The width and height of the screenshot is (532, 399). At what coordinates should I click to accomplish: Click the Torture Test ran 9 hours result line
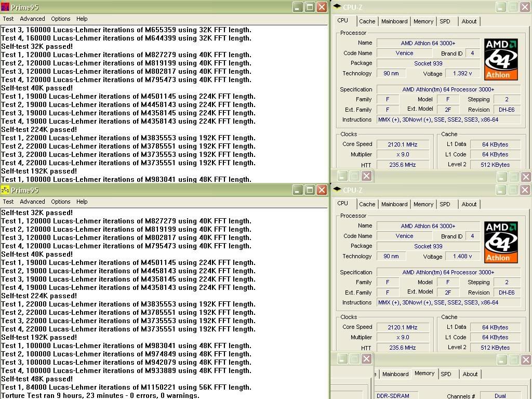pyautogui.click(x=100, y=395)
